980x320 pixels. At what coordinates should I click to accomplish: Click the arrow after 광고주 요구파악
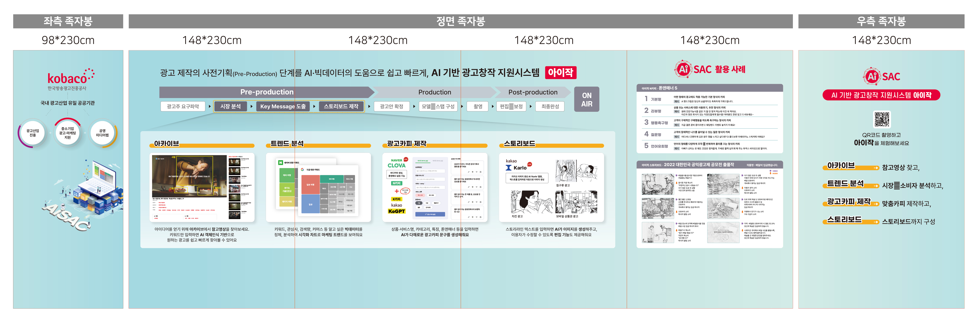click(210, 107)
